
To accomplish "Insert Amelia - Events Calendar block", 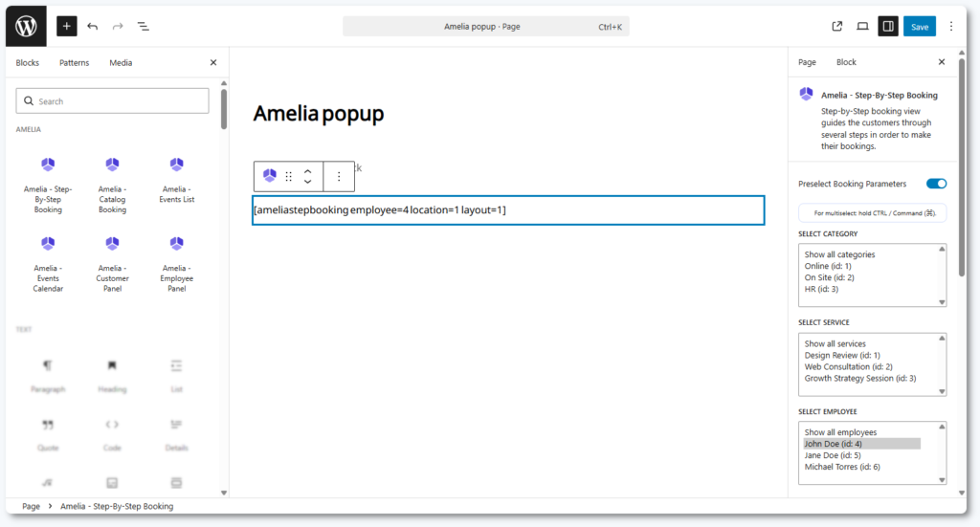I will [48, 267].
